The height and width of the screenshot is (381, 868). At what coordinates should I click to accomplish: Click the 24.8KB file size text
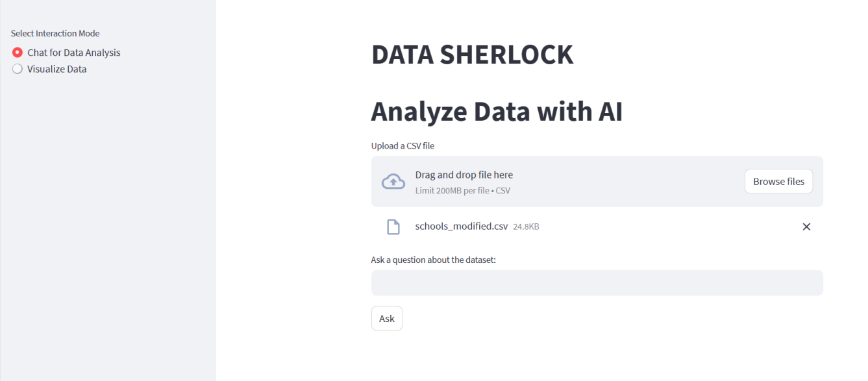[526, 227]
